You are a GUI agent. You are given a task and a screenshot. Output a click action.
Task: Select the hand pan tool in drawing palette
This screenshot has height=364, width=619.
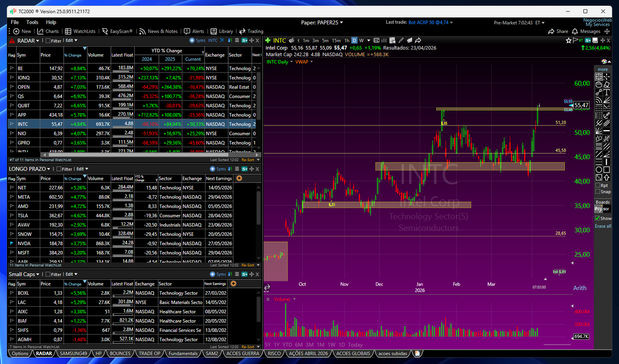click(599, 85)
